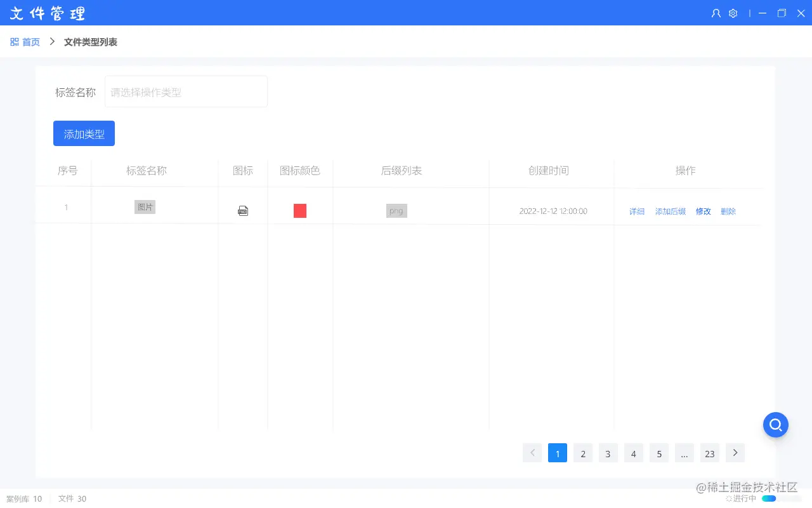Click the 图标 column header
The height and width of the screenshot is (508, 812).
243,170
